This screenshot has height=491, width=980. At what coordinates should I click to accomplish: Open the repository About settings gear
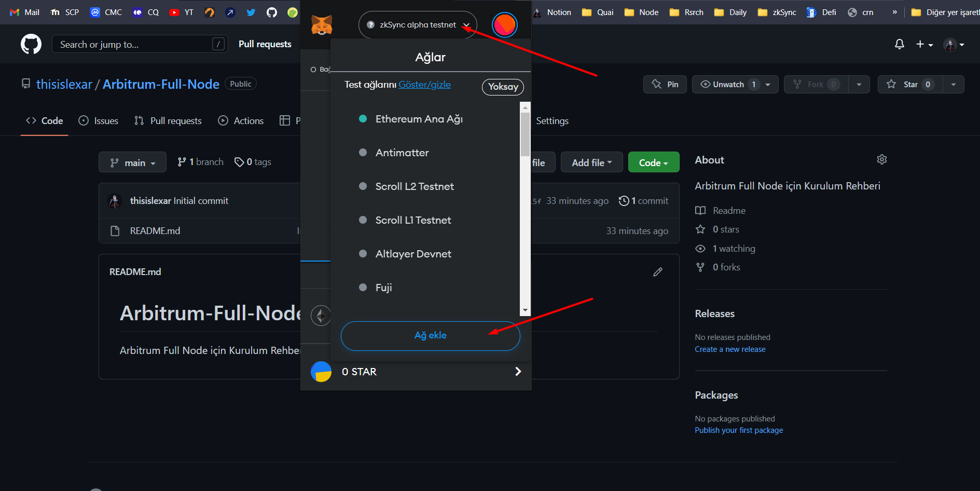882,159
